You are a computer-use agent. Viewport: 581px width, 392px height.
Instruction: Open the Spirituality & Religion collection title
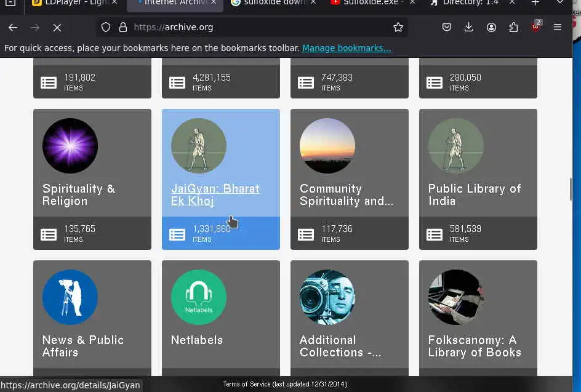(x=79, y=194)
